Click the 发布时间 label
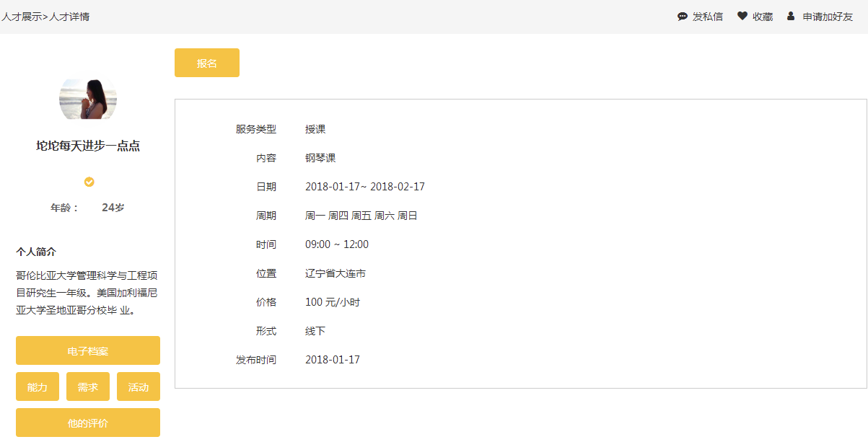 256,360
